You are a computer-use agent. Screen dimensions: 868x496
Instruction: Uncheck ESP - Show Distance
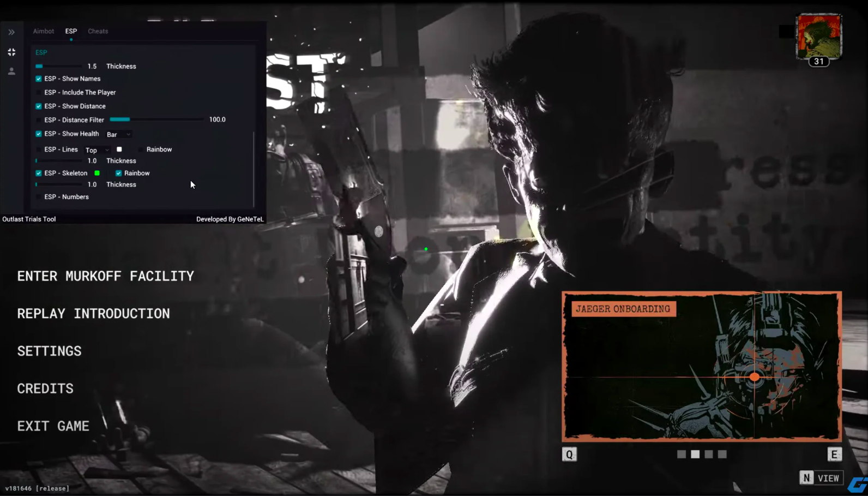[39, 106]
